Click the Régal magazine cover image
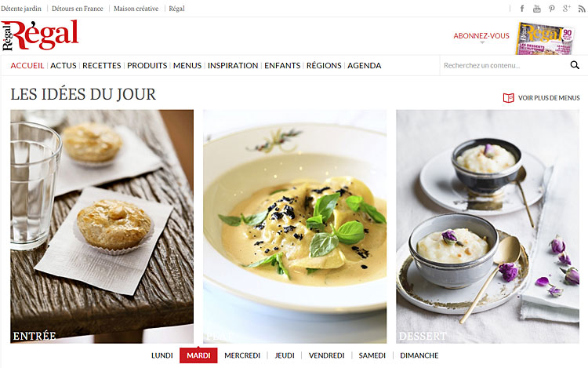 point(545,38)
